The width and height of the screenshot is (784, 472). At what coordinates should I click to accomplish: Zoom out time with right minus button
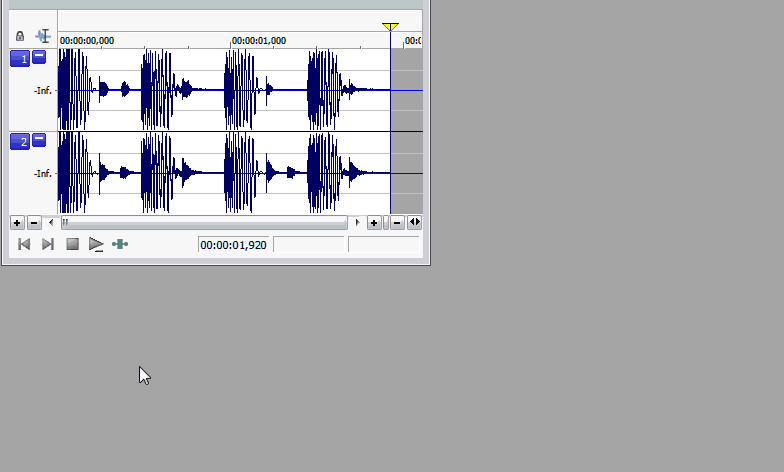point(397,222)
